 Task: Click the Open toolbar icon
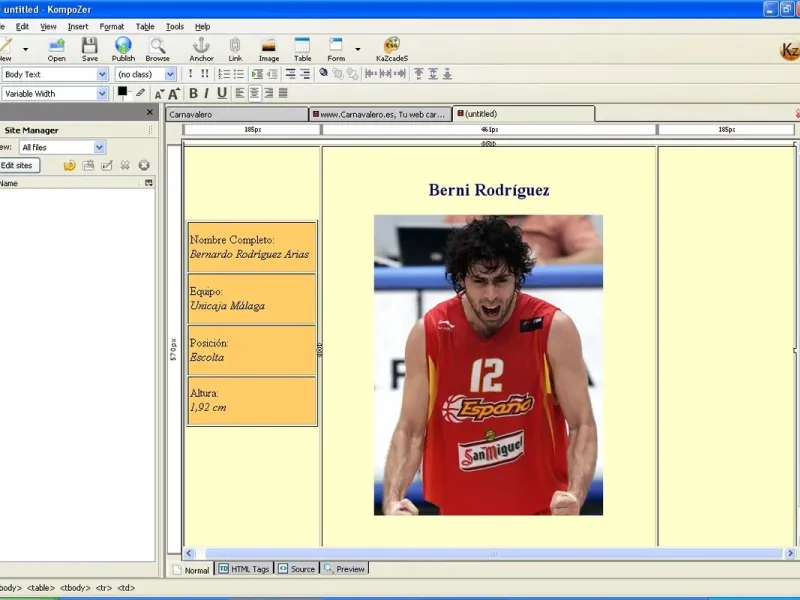point(56,49)
